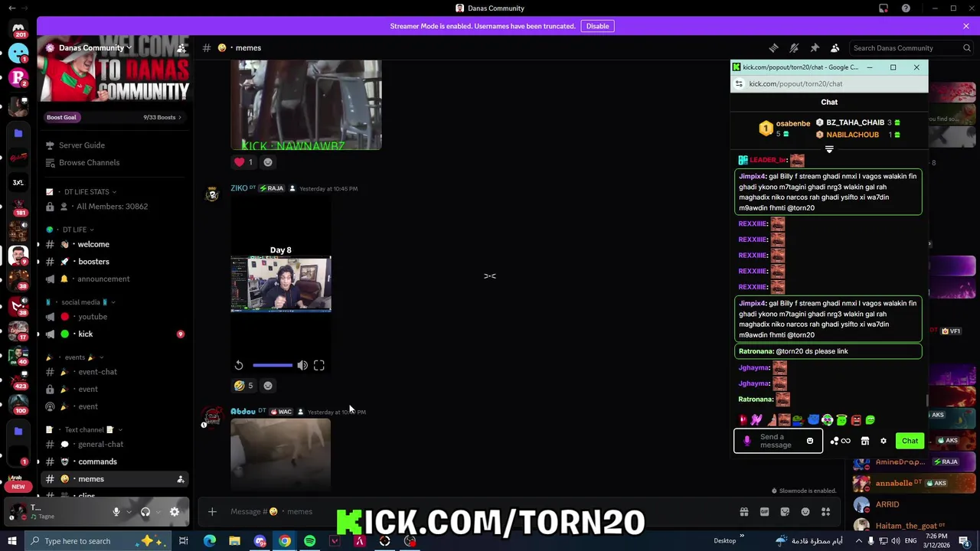Toggle channel notification settings bell icon
Viewport: 980px width, 551px height.
coord(794,47)
